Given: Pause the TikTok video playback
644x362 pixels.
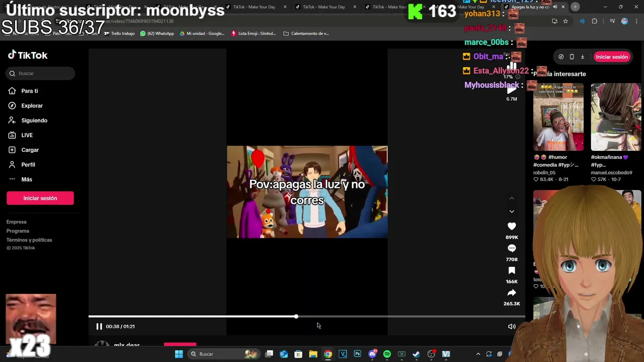Looking at the screenshot, I should 99,326.
